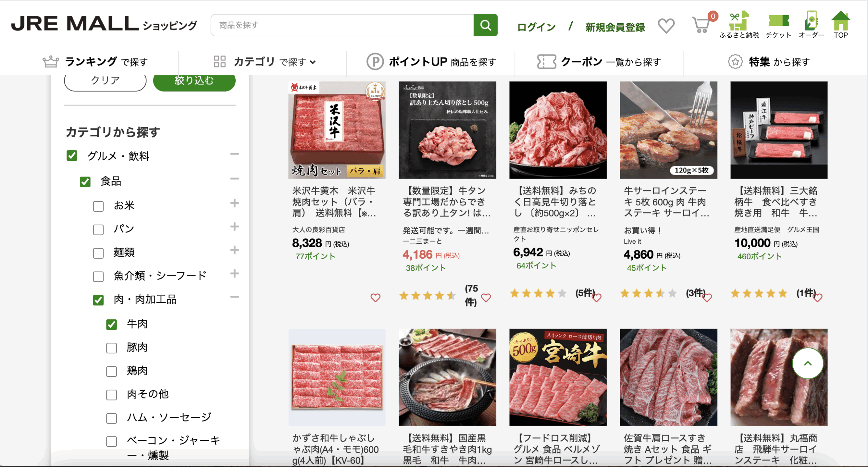
Task: Favorite the 米沢牛 焼肉セット heart icon
Action: pos(375,298)
